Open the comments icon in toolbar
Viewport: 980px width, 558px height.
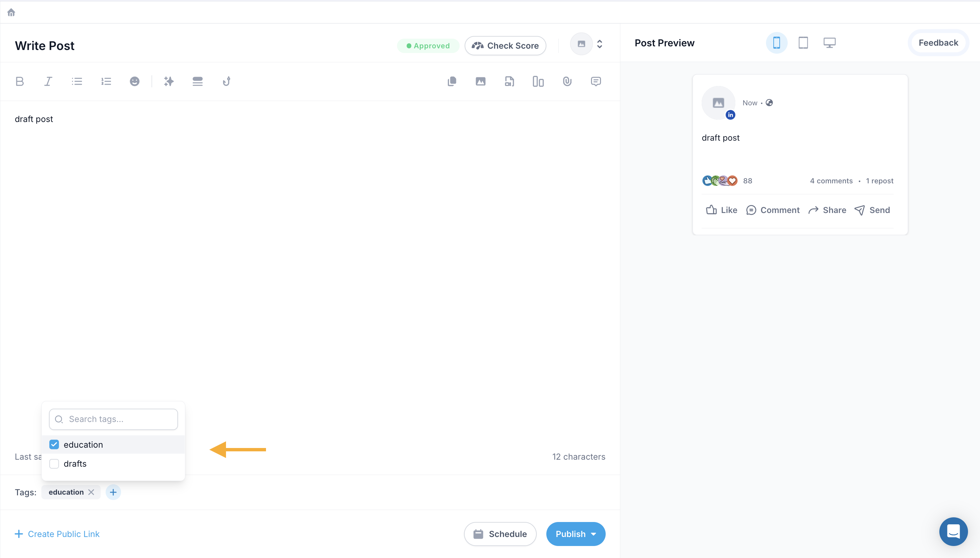(596, 81)
